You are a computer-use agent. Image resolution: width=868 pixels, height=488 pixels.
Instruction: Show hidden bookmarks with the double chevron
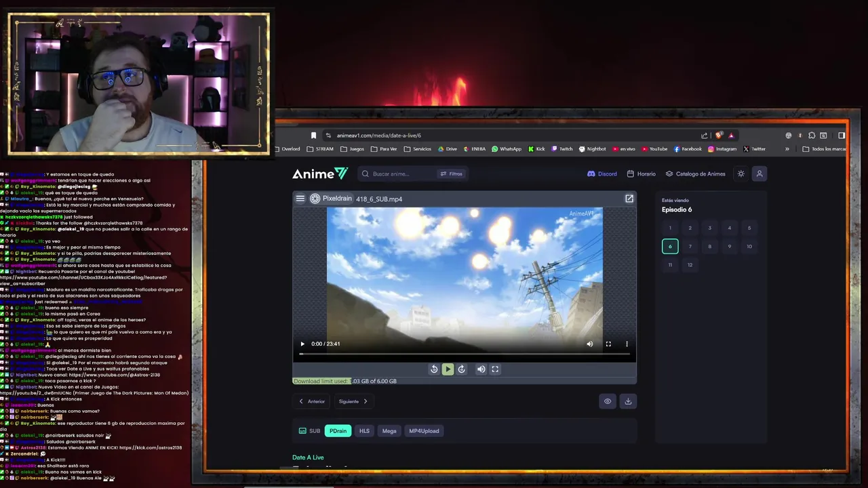tap(787, 149)
